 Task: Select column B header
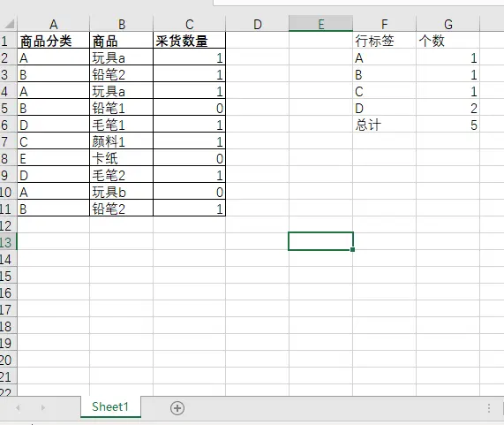(x=122, y=24)
